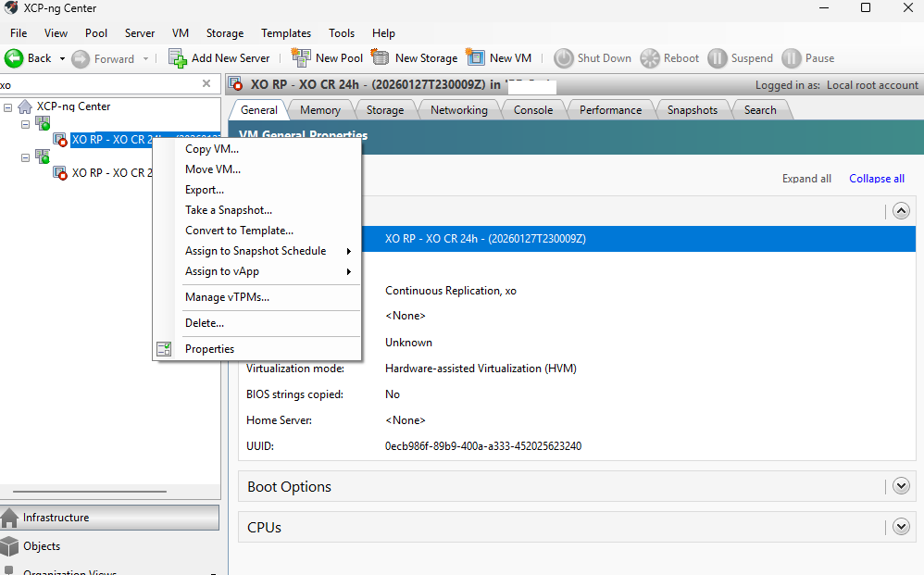Click the Properties icon in context menu

tap(164, 349)
